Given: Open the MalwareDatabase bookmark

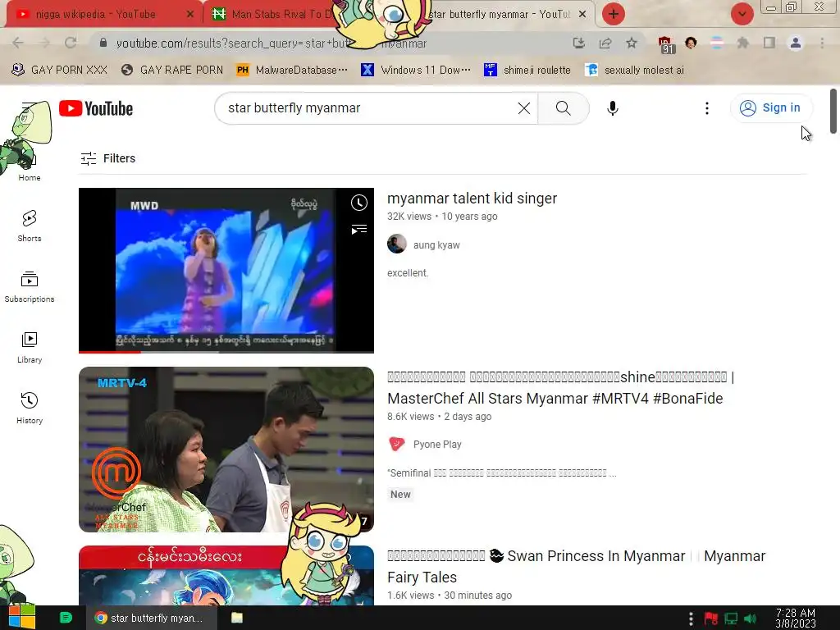Looking at the screenshot, I should pyautogui.click(x=292, y=71).
